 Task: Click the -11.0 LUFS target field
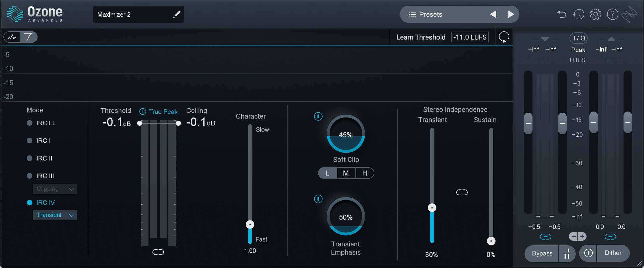click(470, 37)
